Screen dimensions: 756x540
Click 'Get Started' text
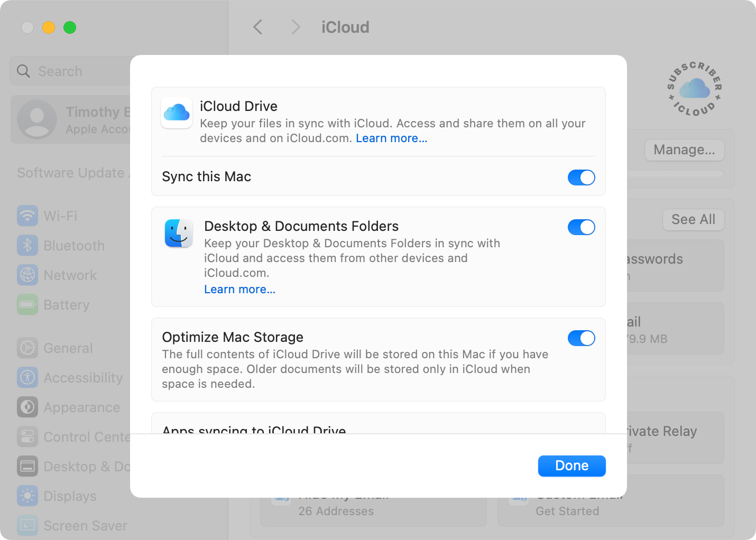click(x=567, y=511)
